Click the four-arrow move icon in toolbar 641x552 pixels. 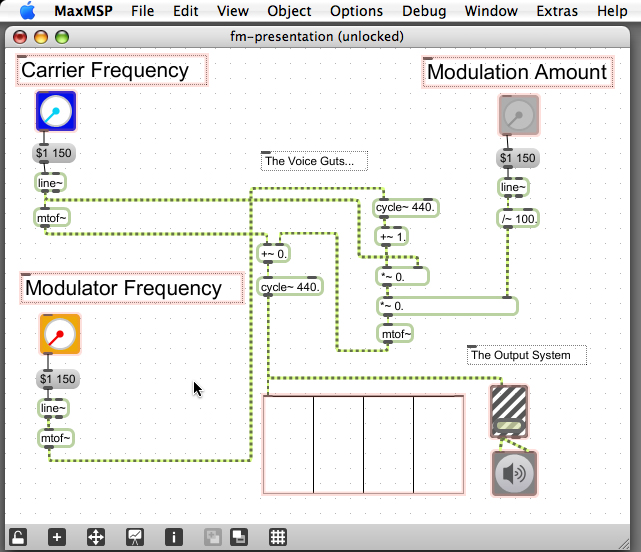[97, 537]
